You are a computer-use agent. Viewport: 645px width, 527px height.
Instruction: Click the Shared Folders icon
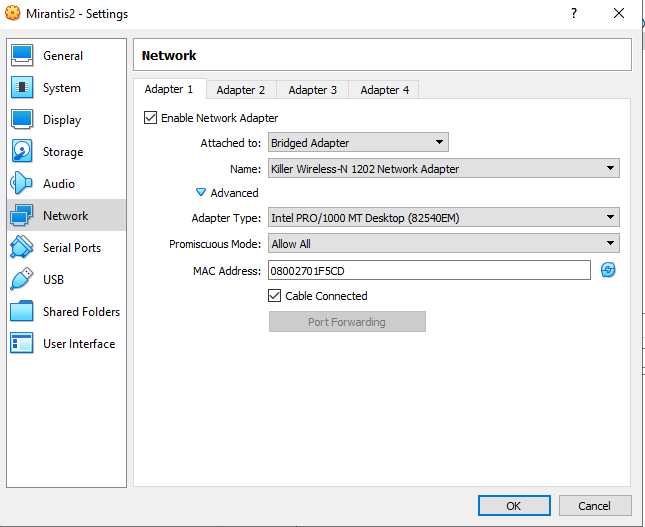pyautogui.click(x=22, y=312)
